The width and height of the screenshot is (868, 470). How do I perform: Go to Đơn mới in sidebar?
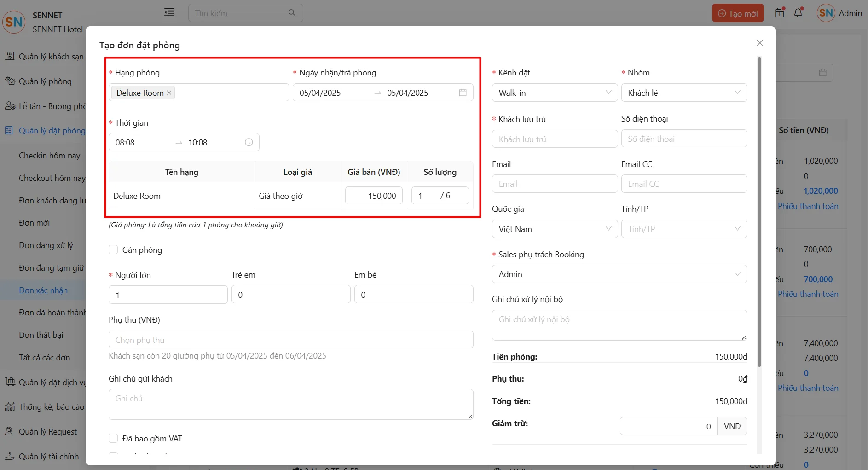click(35, 223)
